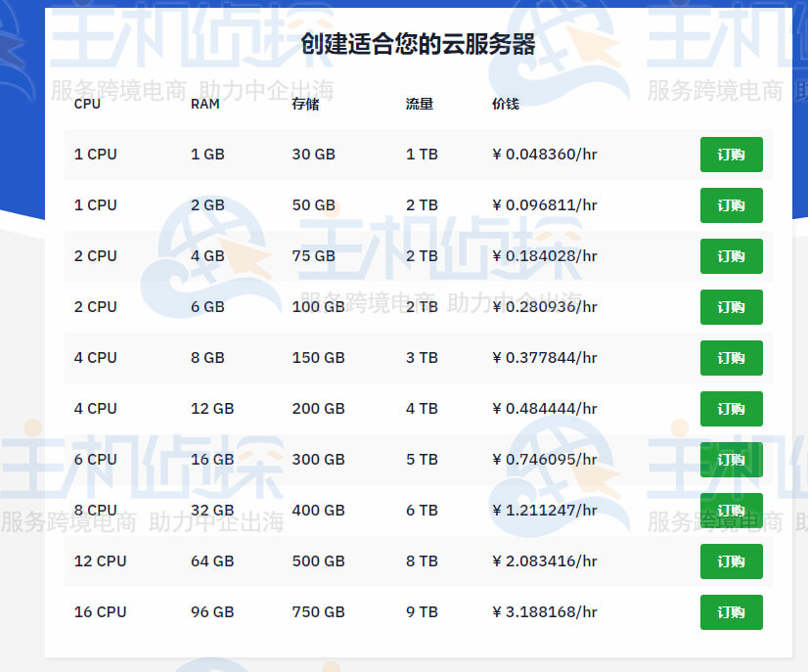Order the 2 CPU 6 GB plan
Screen dimensions: 808x672
click(731, 307)
